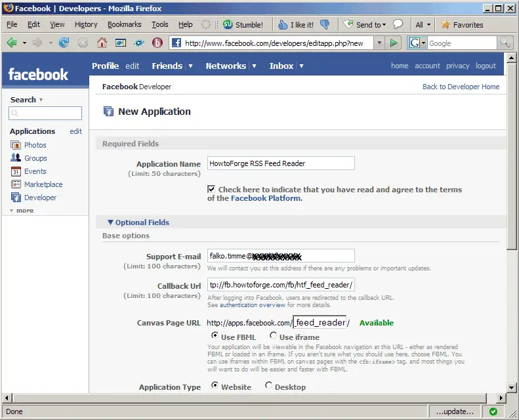Click the Facebook sidebar search box
This screenshot has width=519, height=420.
click(x=45, y=113)
